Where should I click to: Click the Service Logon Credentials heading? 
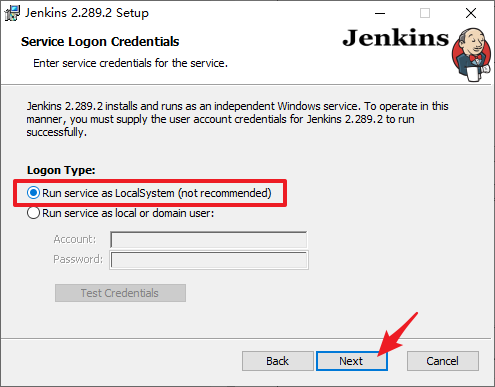(x=100, y=42)
